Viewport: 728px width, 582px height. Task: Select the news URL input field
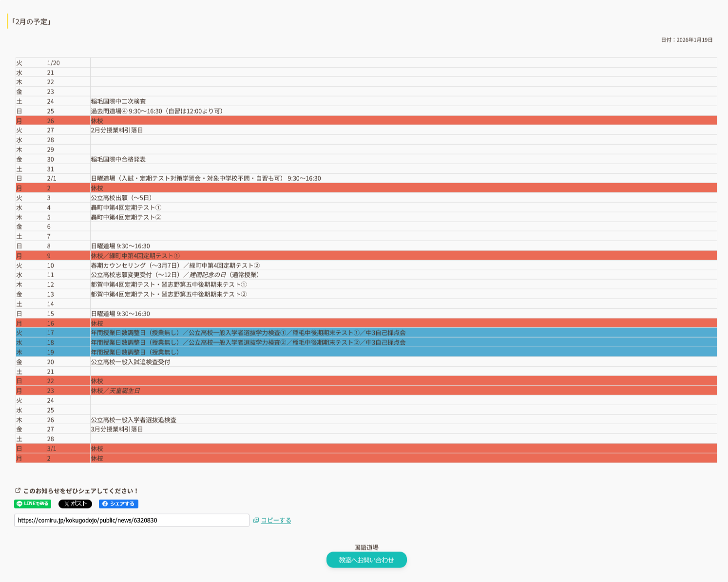(132, 520)
